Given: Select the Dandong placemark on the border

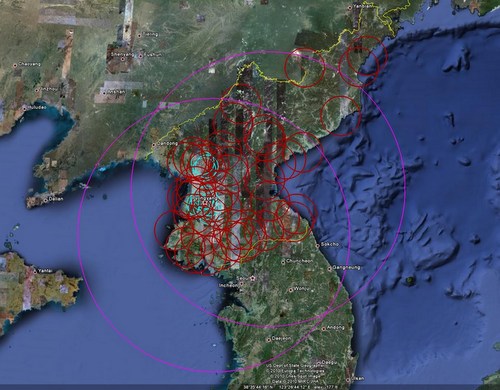Looking at the screenshot, I should [x=154, y=145].
